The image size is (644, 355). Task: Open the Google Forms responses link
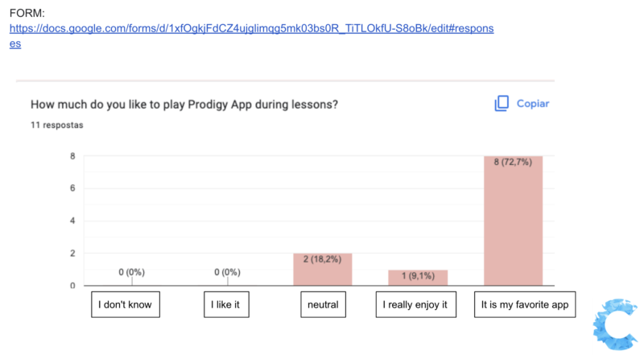coord(251,28)
